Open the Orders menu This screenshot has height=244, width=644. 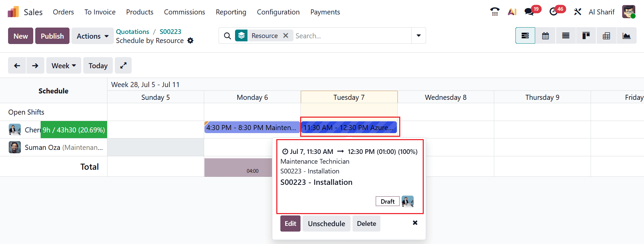pyautogui.click(x=63, y=12)
